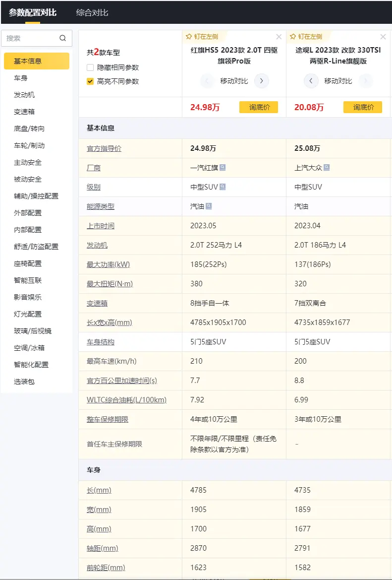Click the 车身结构 parameter link

click(101, 342)
